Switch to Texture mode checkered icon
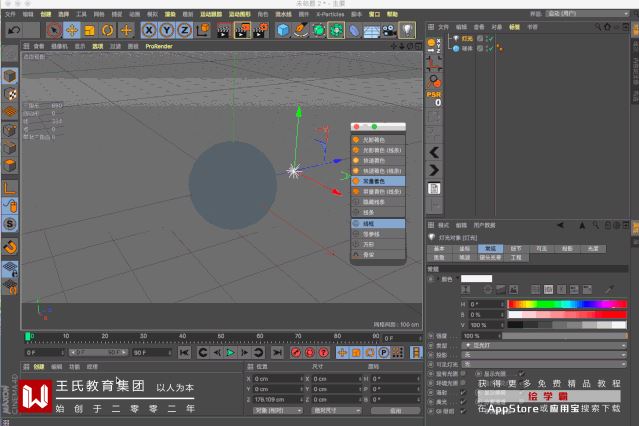The width and height of the screenshot is (639, 426). click(x=10, y=94)
